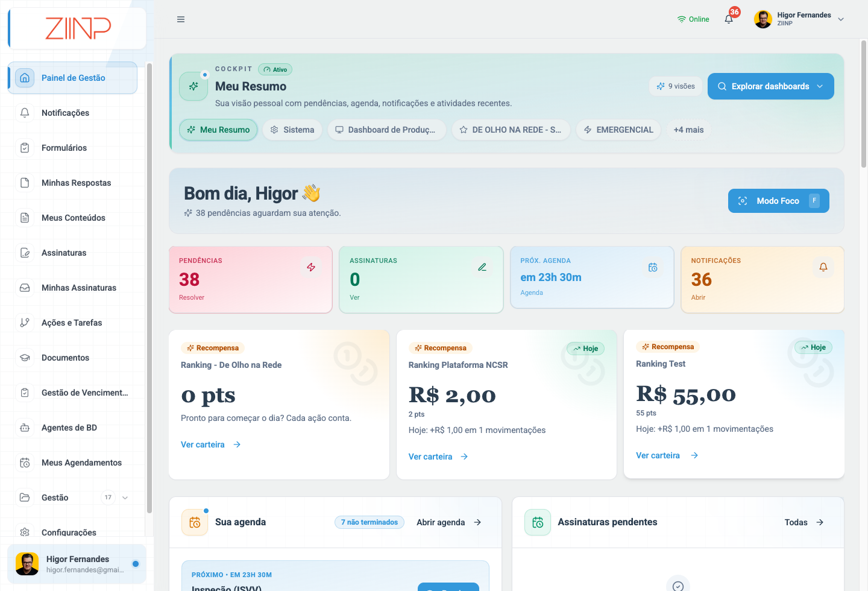Click the Ações e Tarefas branch icon
Image resolution: width=868 pixels, height=591 pixels.
tap(25, 323)
